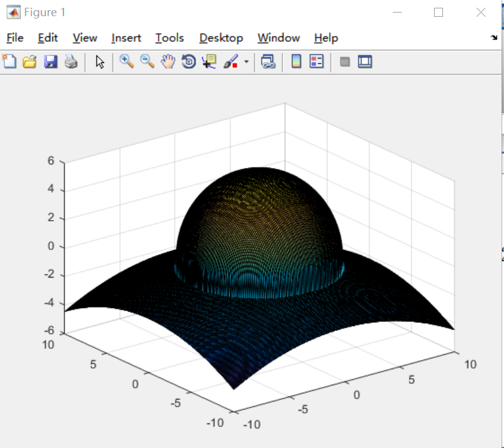Insert a colorbar into the plot
The height and width of the screenshot is (448, 504).
click(x=295, y=61)
